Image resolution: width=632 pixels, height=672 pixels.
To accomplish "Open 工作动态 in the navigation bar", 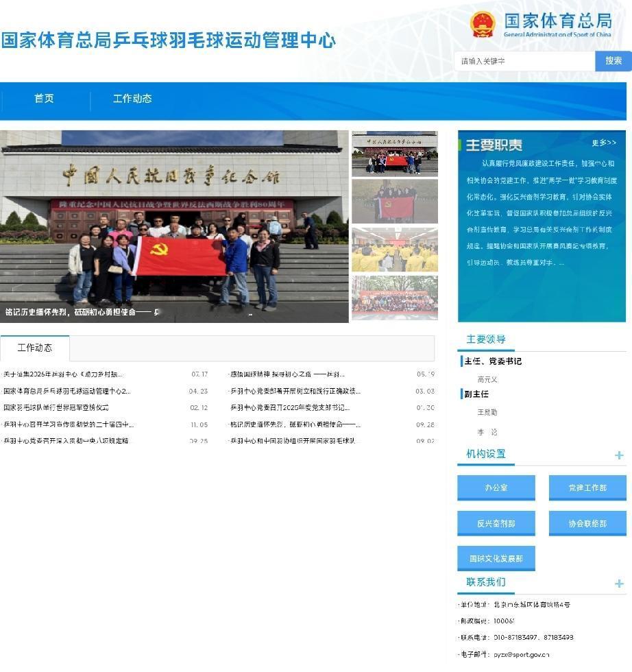I will point(132,99).
